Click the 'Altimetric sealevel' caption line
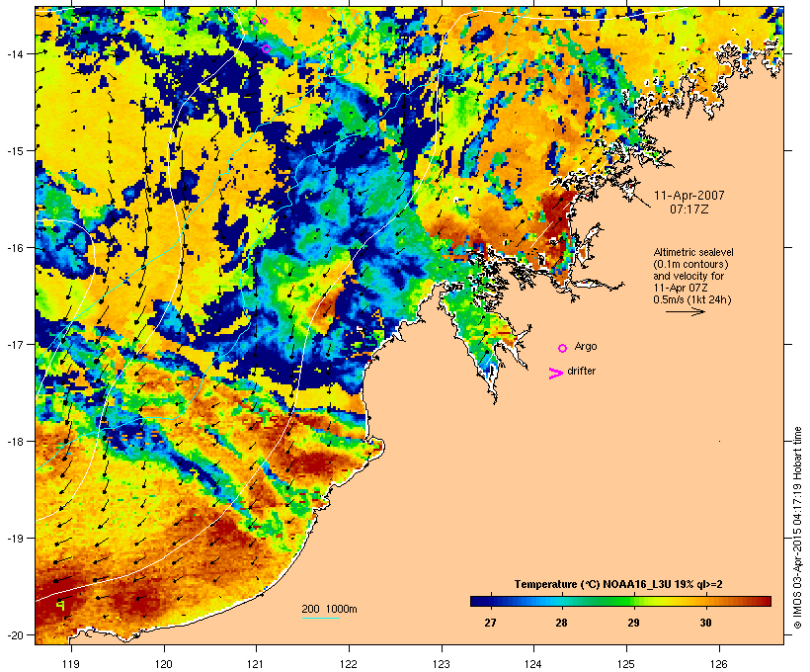This screenshot has height=672, width=810. (693, 252)
